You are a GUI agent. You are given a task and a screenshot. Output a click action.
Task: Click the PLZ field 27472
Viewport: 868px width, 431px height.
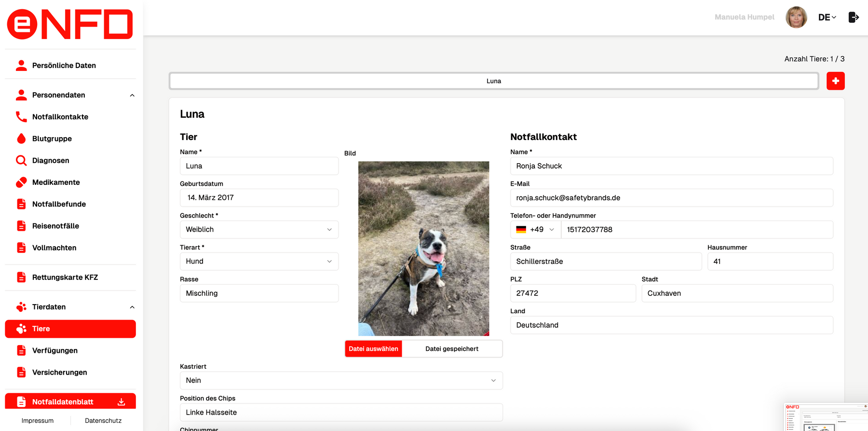573,293
